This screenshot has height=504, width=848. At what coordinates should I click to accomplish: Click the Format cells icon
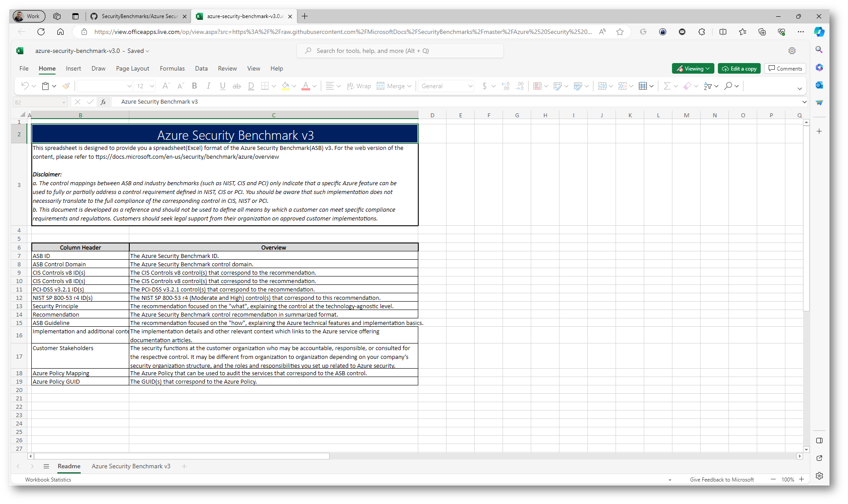click(x=643, y=86)
